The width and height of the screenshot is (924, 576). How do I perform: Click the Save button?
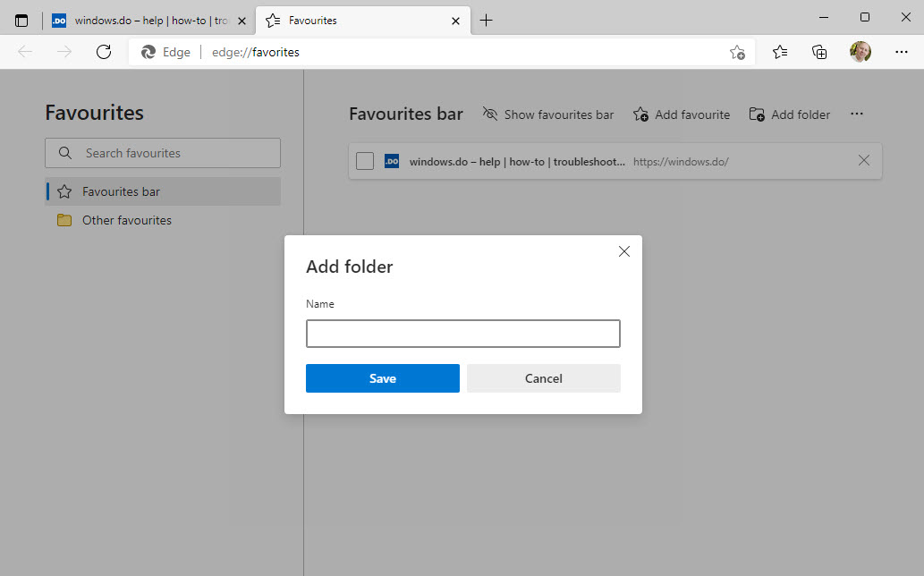[x=382, y=378]
